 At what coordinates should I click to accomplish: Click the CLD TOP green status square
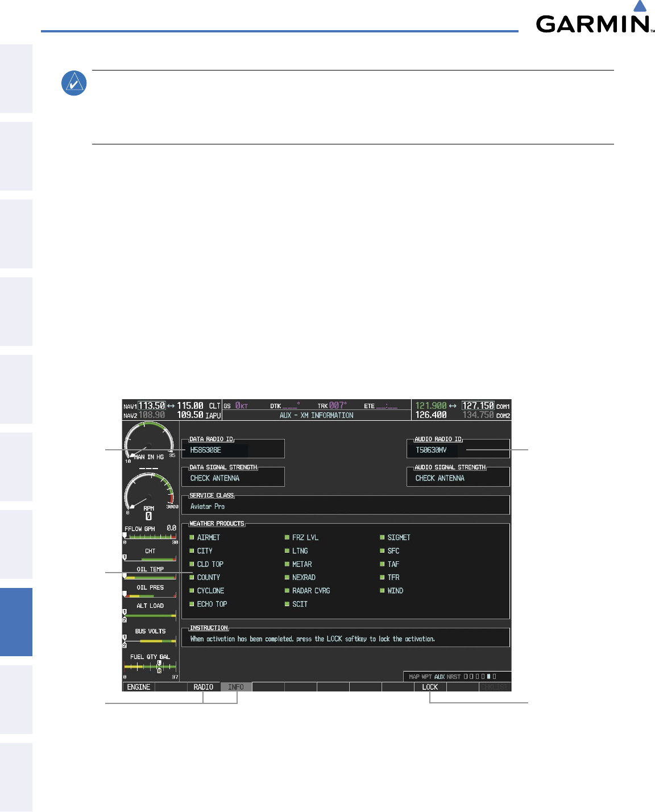[192, 564]
